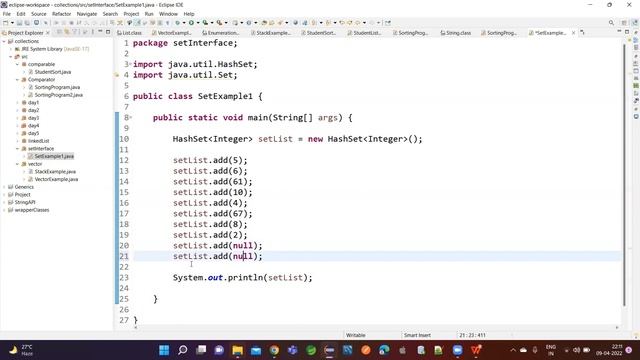Open the Navigate menu

pyautogui.click(x=87, y=14)
